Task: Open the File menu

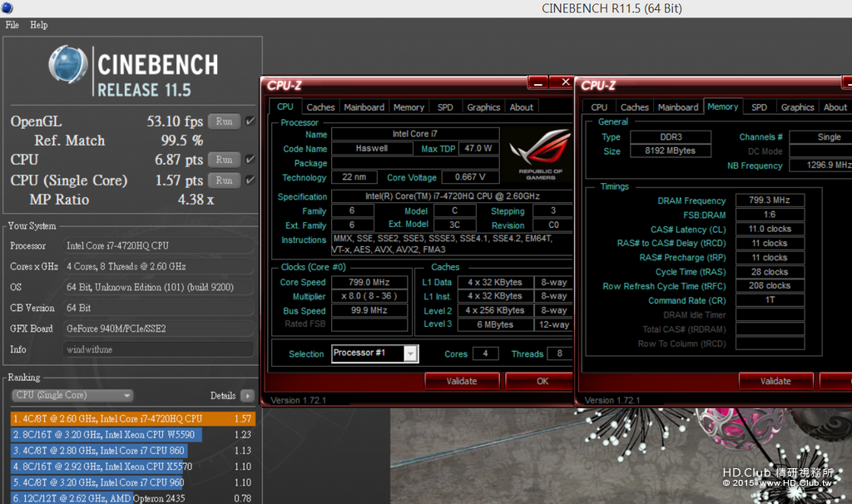Action: click(12, 25)
